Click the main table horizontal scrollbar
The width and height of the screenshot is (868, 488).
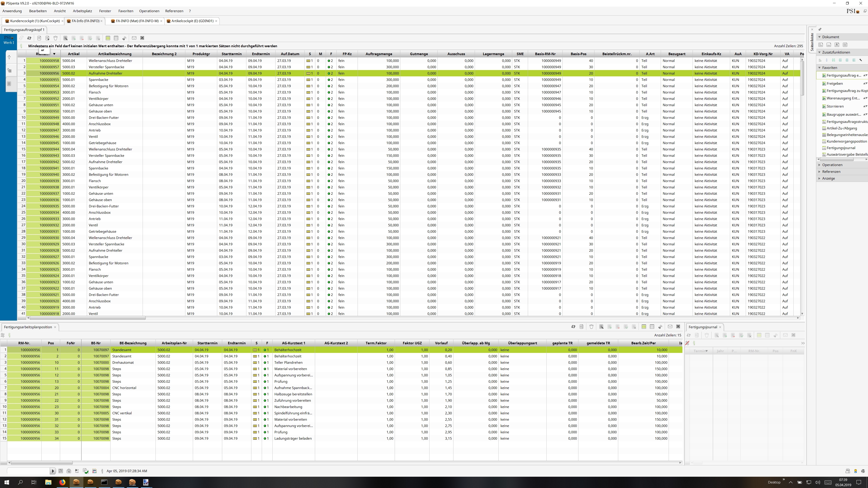(x=88, y=318)
